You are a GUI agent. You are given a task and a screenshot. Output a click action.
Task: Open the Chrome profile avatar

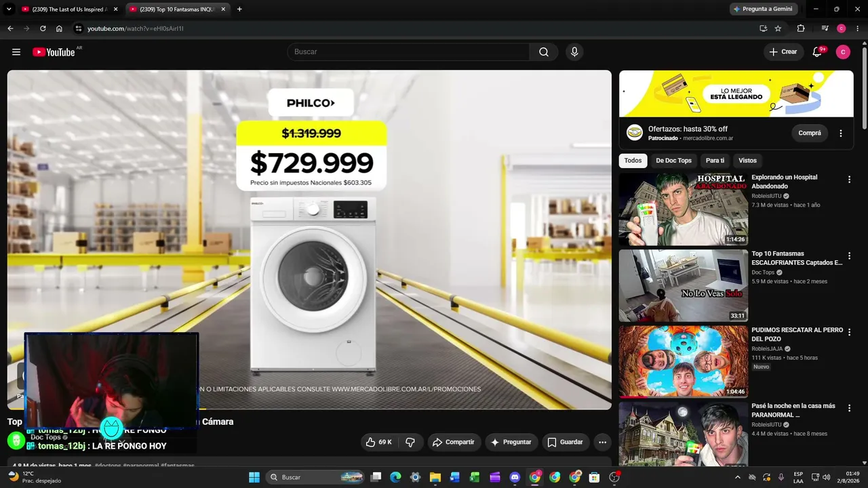click(842, 28)
